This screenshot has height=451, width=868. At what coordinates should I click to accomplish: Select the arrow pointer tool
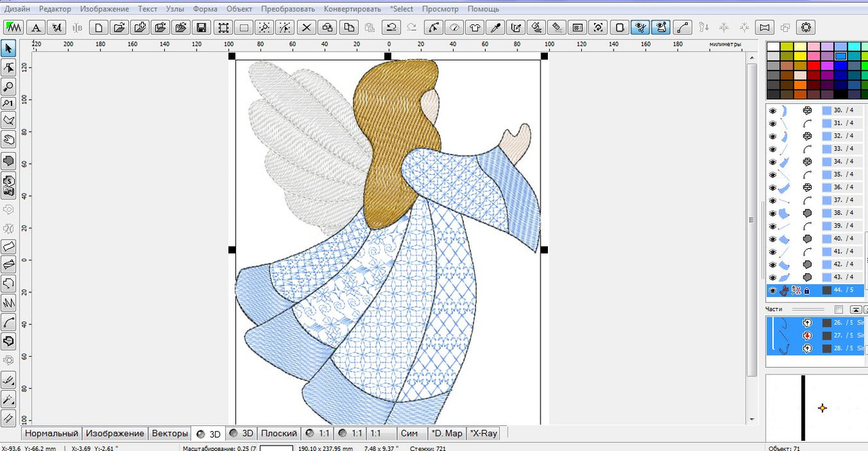(x=9, y=48)
